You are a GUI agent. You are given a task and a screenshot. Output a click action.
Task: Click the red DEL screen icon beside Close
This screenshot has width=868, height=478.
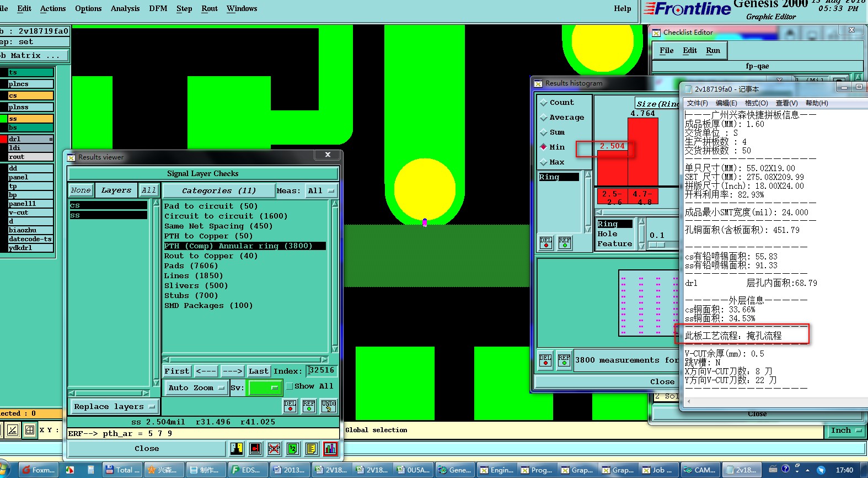pos(255,449)
